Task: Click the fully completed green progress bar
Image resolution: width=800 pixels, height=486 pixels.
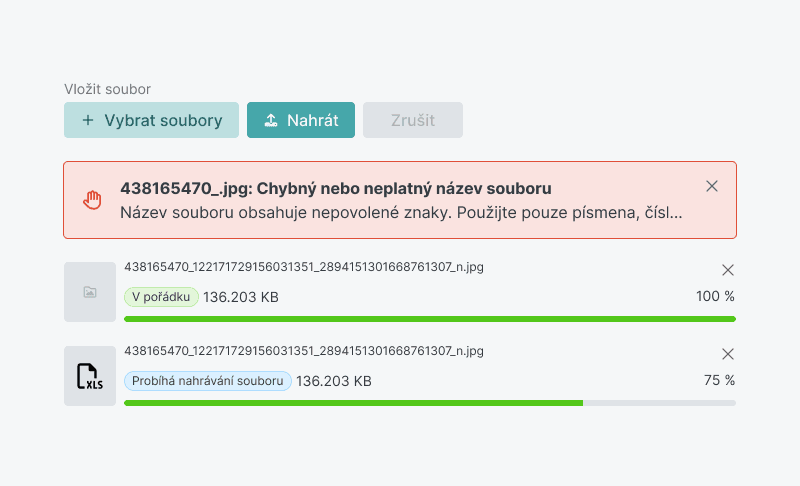Action: tap(430, 319)
